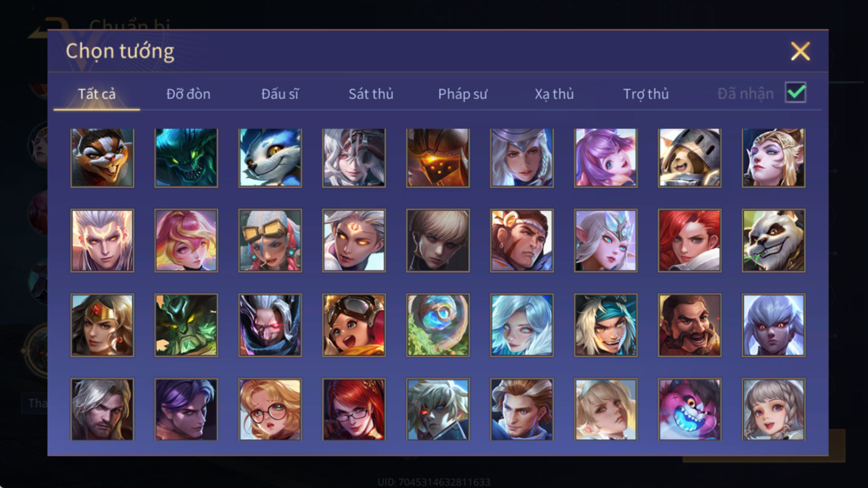This screenshot has height=488, width=868.
Task: Select the blonde girl with round glasses
Action: point(270,409)
